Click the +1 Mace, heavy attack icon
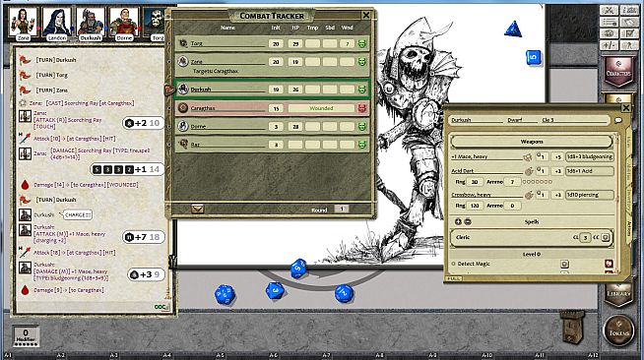 [x=528, y=156]
